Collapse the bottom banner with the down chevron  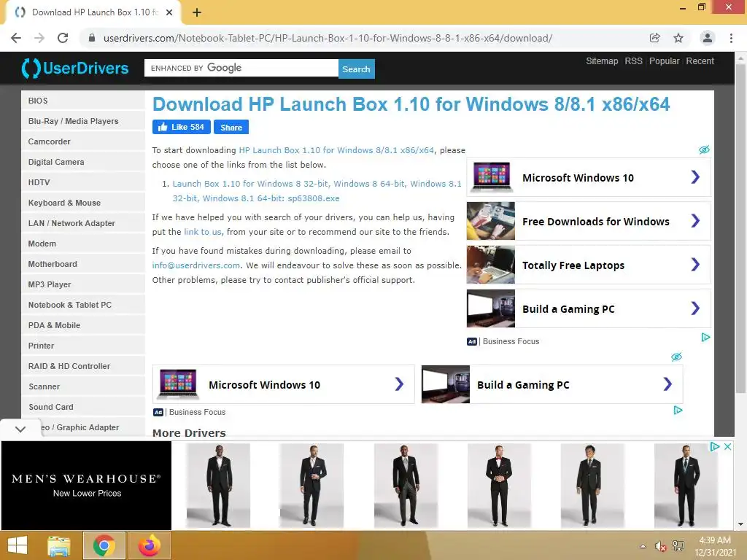pos(20,429)
